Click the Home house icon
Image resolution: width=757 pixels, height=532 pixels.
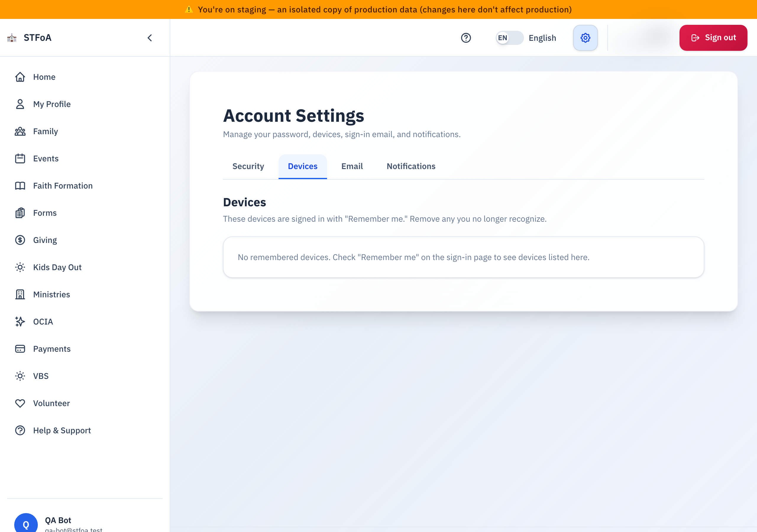pos(20,77)
